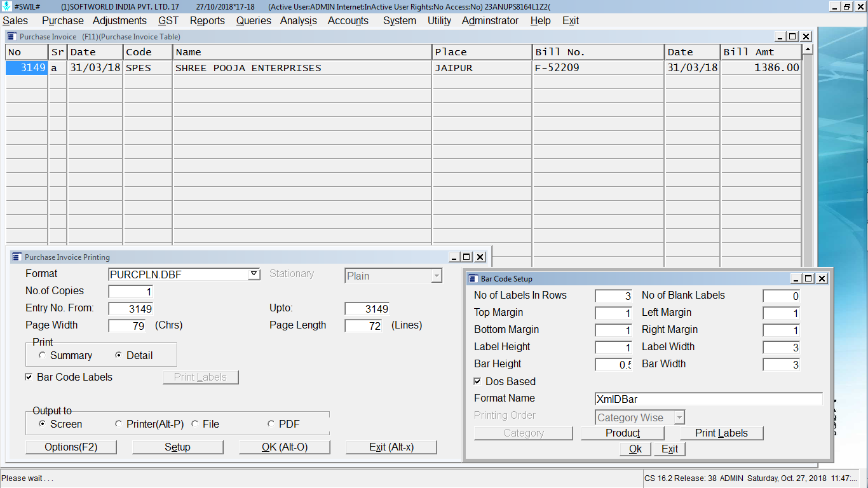Click the Setup button

[x=177, y=447]
